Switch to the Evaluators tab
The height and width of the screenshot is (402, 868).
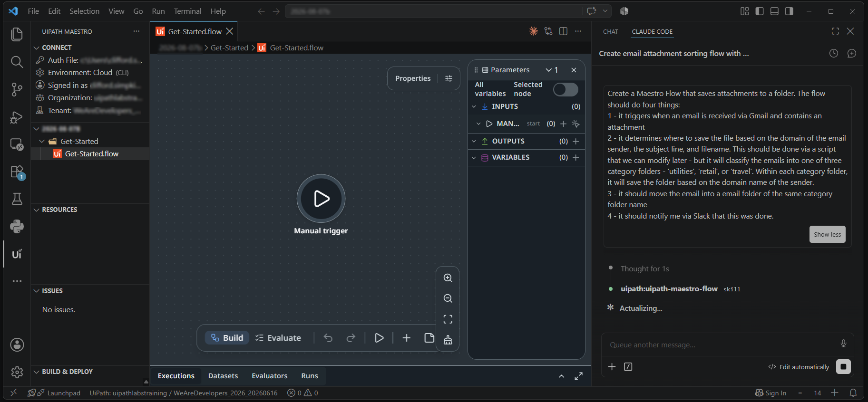pos(270,376)
